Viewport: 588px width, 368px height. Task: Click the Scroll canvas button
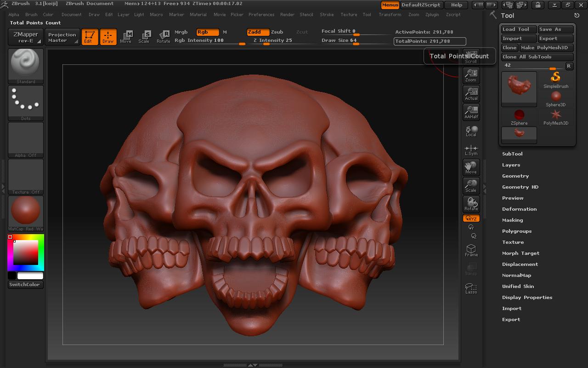471,57
